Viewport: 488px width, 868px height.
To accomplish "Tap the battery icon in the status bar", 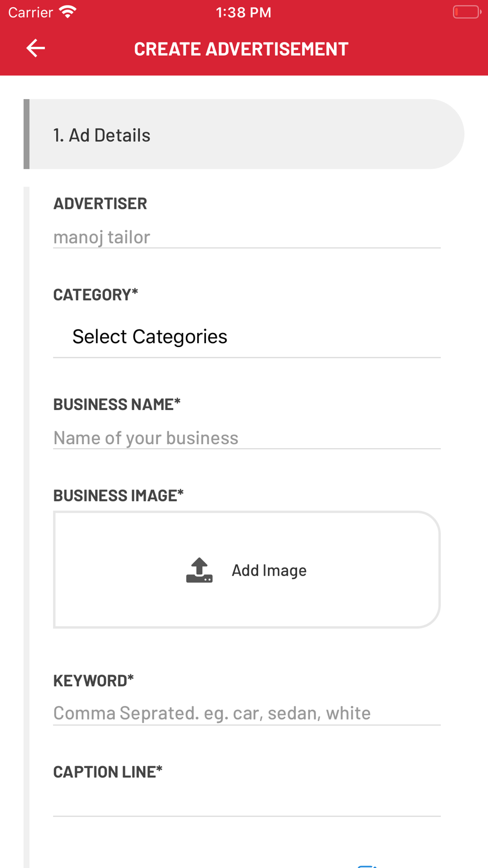I will click(467, 12).
